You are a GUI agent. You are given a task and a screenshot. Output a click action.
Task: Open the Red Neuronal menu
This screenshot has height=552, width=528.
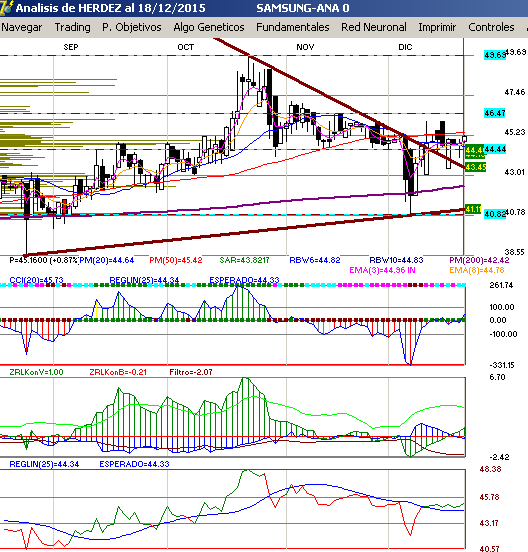tap(374, 27)
